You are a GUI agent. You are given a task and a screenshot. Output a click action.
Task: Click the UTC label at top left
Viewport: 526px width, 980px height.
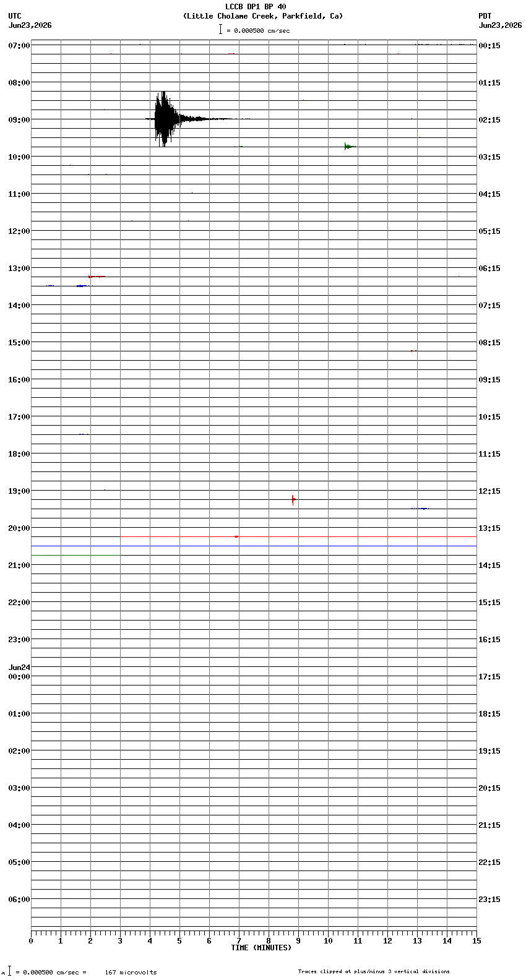[x=15, y=16]
